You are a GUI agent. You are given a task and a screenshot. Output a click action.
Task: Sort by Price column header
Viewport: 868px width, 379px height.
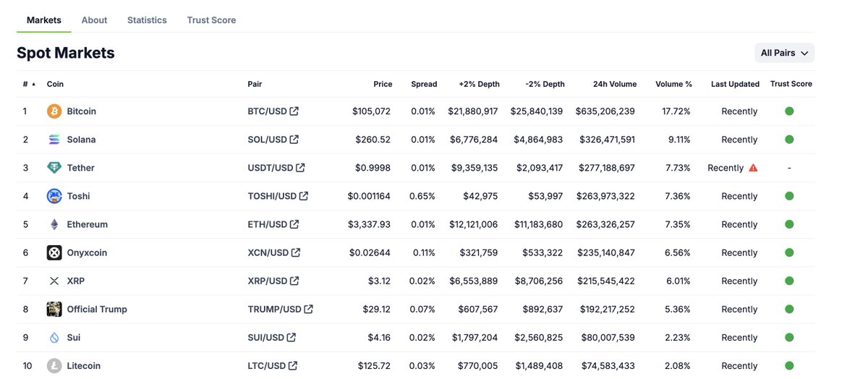(x=383, y=84)
